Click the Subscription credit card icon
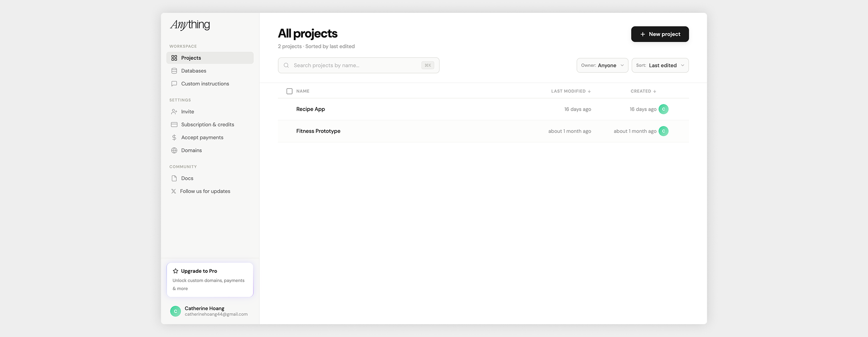The height and width of the screenshot is (337, 868). point(174,125)
